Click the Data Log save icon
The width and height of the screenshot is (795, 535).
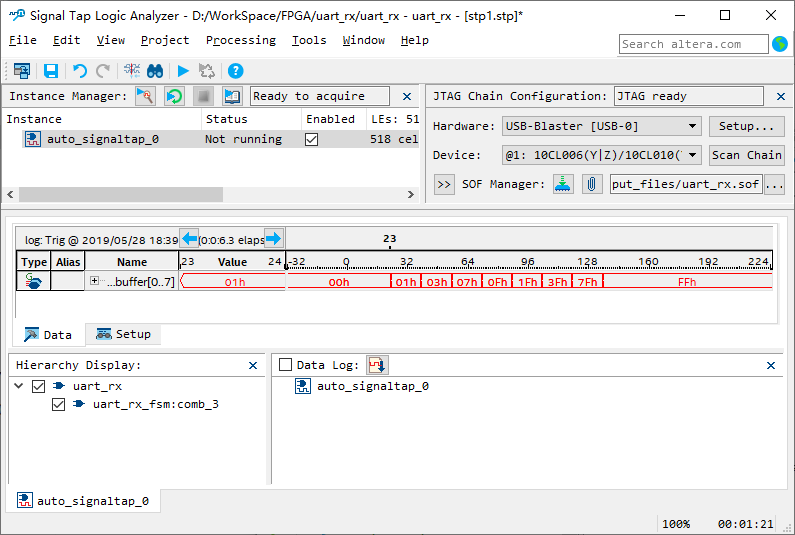point(377,365)
